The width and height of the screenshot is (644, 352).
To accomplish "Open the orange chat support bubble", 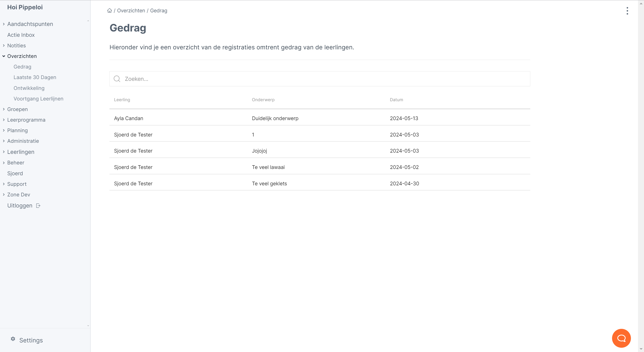I will point(621,338).
